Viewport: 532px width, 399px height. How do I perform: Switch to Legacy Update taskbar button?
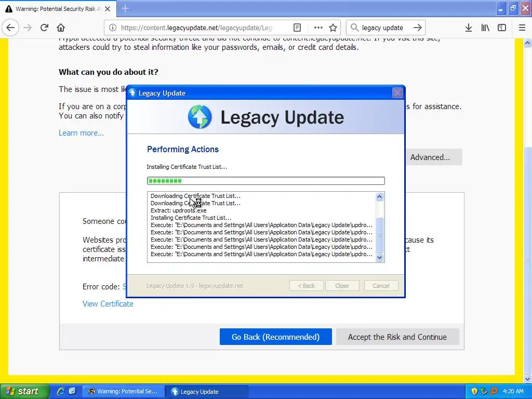pos(206,391)
